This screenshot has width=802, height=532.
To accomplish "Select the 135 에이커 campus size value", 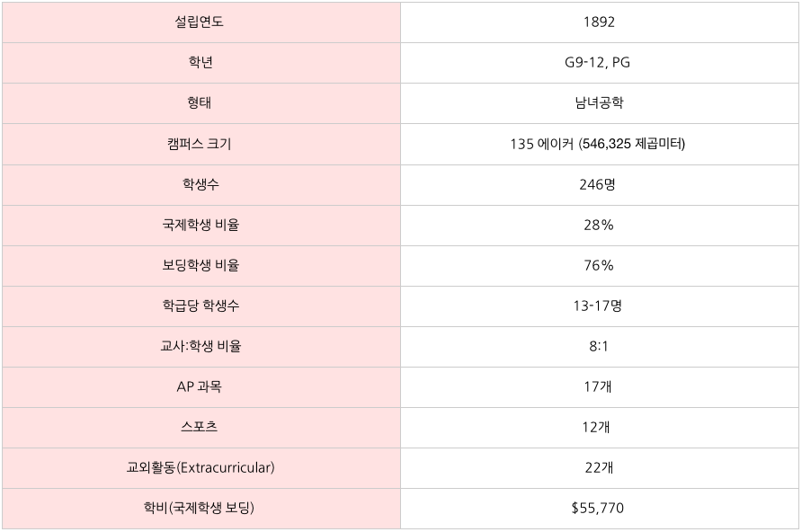I will click(x=598, y=144).
